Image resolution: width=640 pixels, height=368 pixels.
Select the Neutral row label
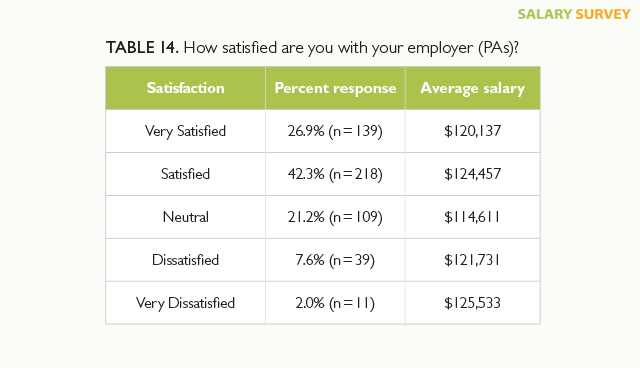click(185, 217)
